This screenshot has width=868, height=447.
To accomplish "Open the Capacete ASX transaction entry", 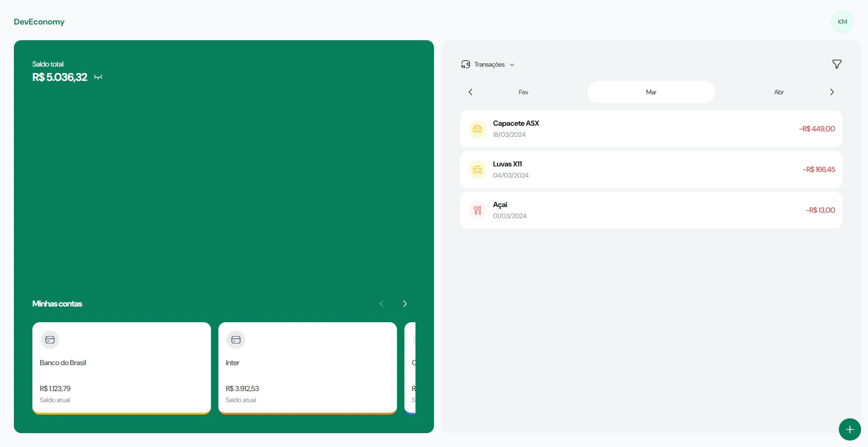I will (651, 129).
